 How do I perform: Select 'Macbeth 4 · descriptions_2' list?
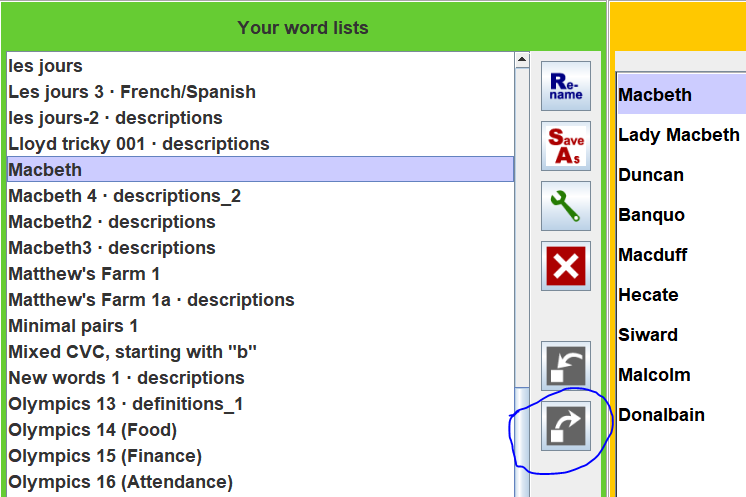click(x=261, y=196)
